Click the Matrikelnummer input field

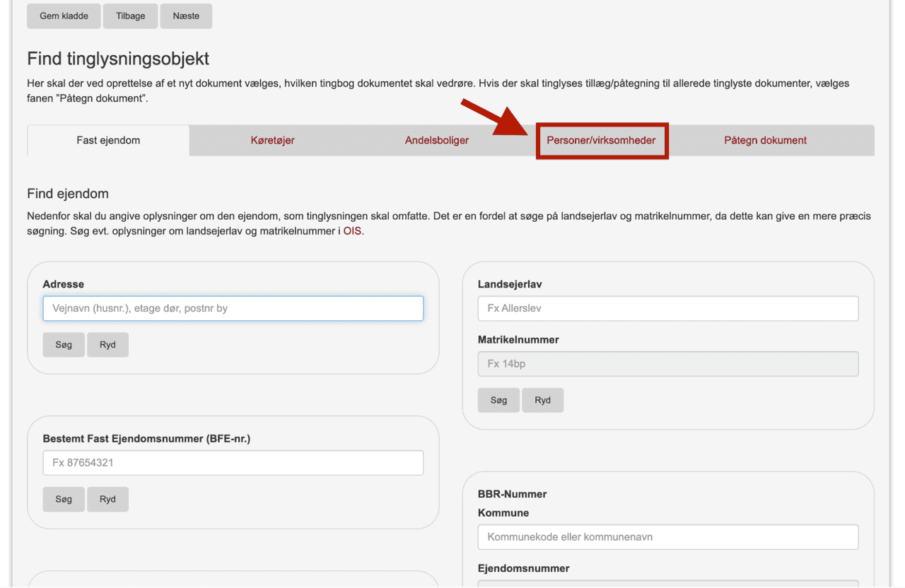(x=667, y=364)
